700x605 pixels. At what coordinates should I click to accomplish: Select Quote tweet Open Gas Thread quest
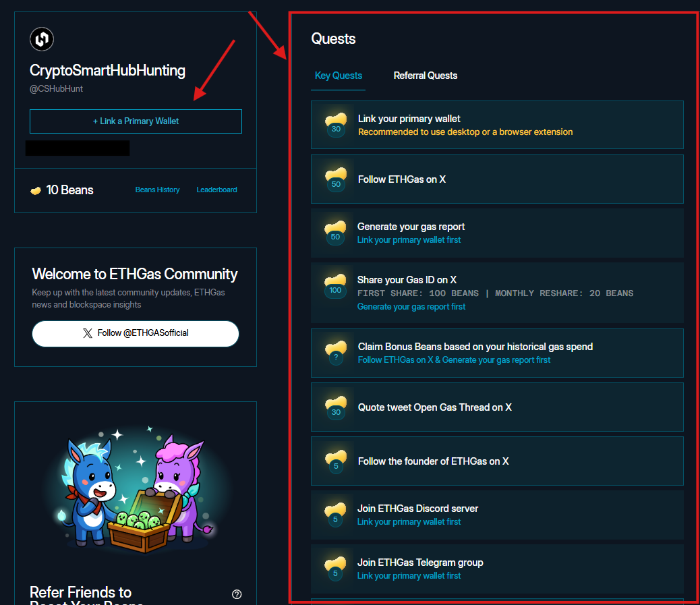point(434,407)
